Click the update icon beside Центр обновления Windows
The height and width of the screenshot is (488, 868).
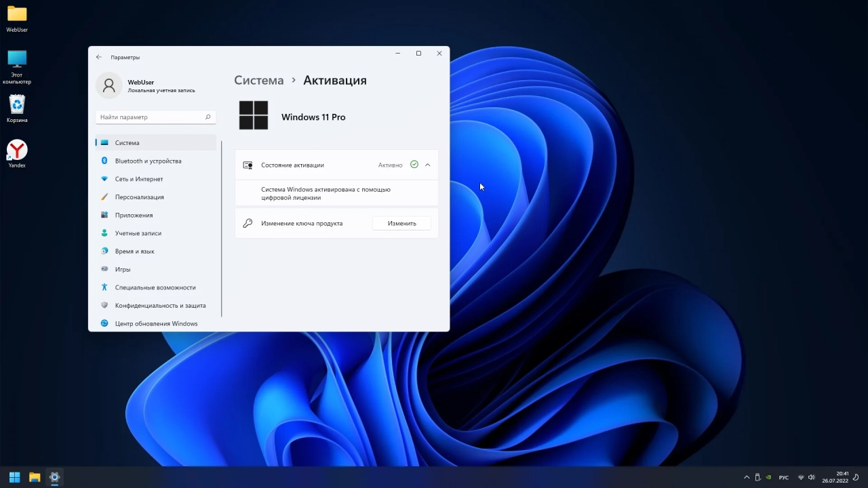pos(104,323)
